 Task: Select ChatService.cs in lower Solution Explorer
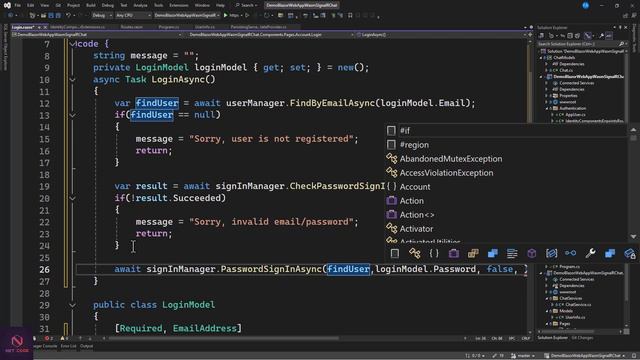tap(578, 304)
